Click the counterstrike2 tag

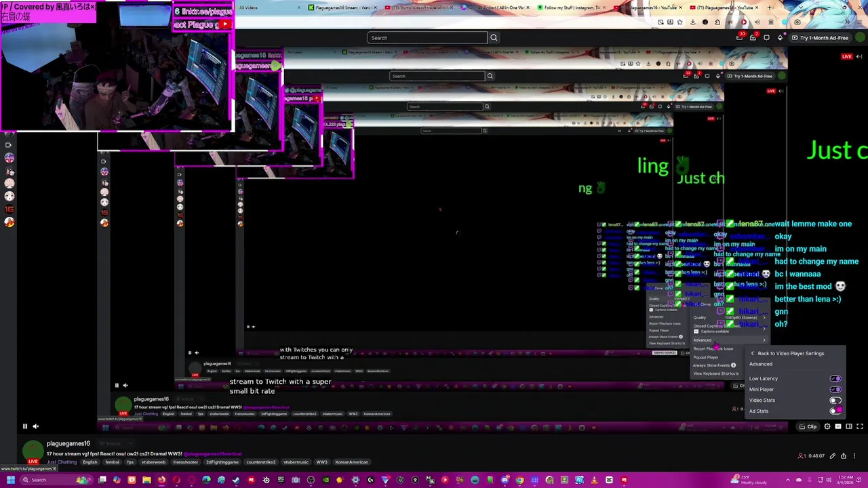click(x=261, y=462)
